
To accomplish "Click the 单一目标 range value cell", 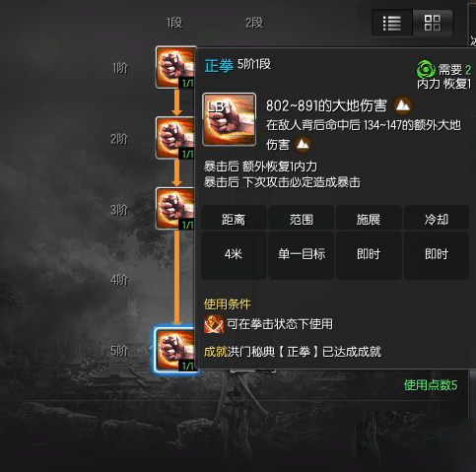I will tap(302, 254).
